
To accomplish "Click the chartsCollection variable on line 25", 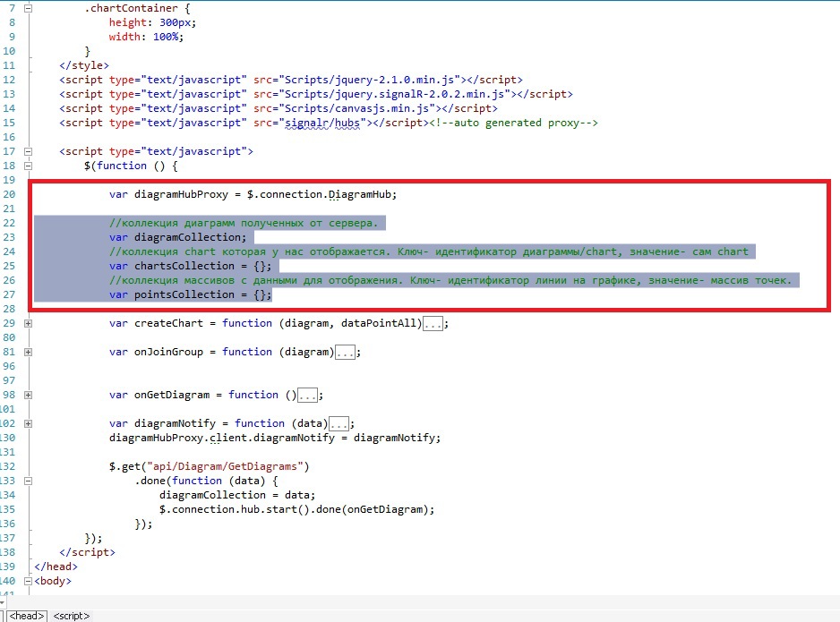I will pos(184,266).
